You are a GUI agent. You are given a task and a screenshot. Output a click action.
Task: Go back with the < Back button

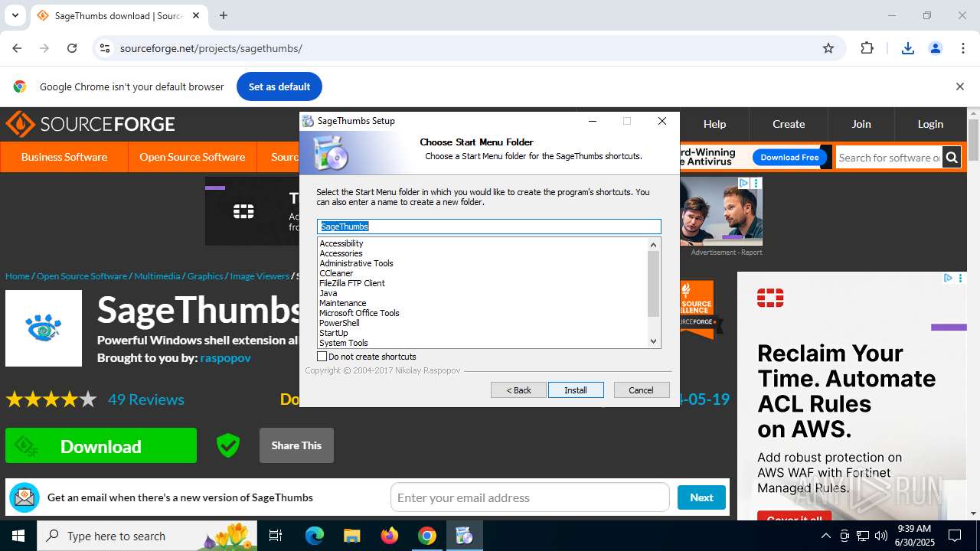518,390
